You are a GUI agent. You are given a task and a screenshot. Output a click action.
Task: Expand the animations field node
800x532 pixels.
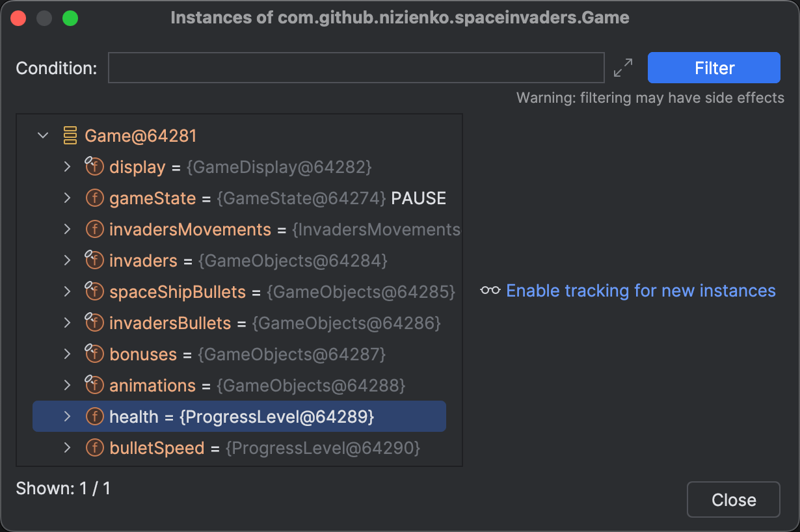[67, 386]
